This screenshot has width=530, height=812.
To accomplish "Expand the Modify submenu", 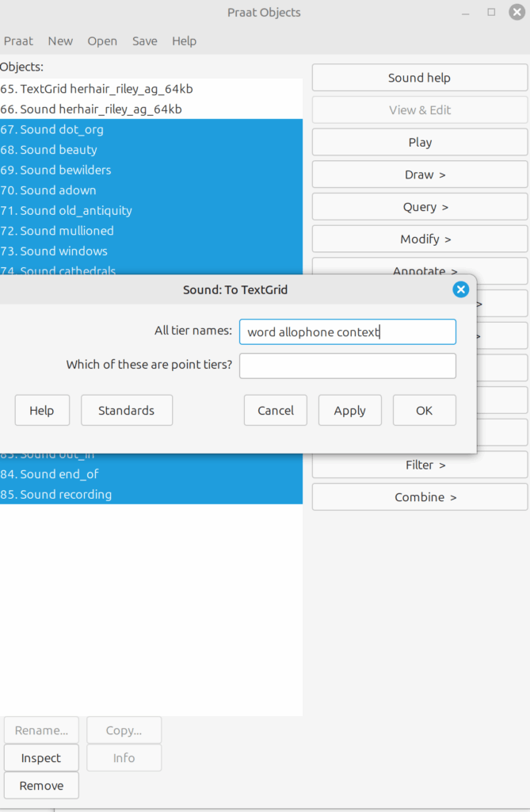I will point(419,239).
